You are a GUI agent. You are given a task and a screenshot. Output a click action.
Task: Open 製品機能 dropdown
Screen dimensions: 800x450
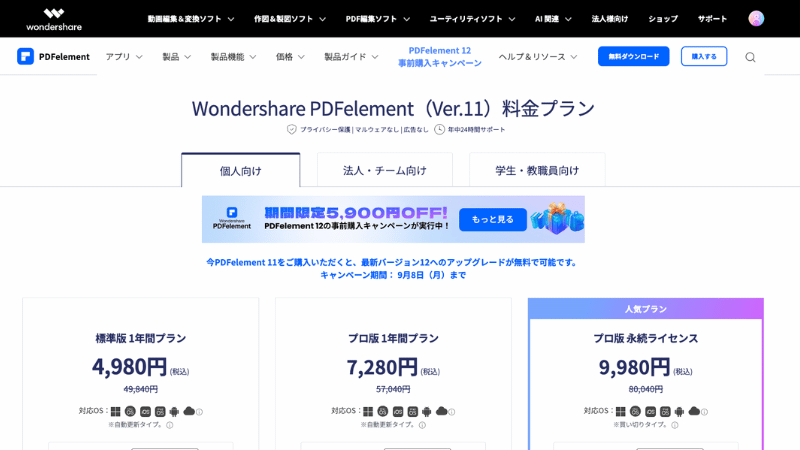click(234, 57)
